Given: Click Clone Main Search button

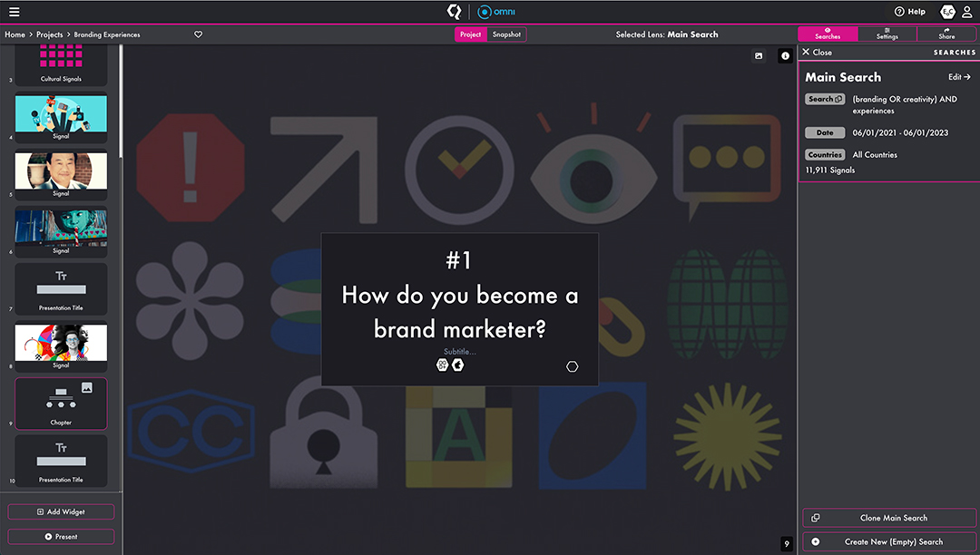Looking at the screenshot, I should pyautogui.click(x=889, y=518).
